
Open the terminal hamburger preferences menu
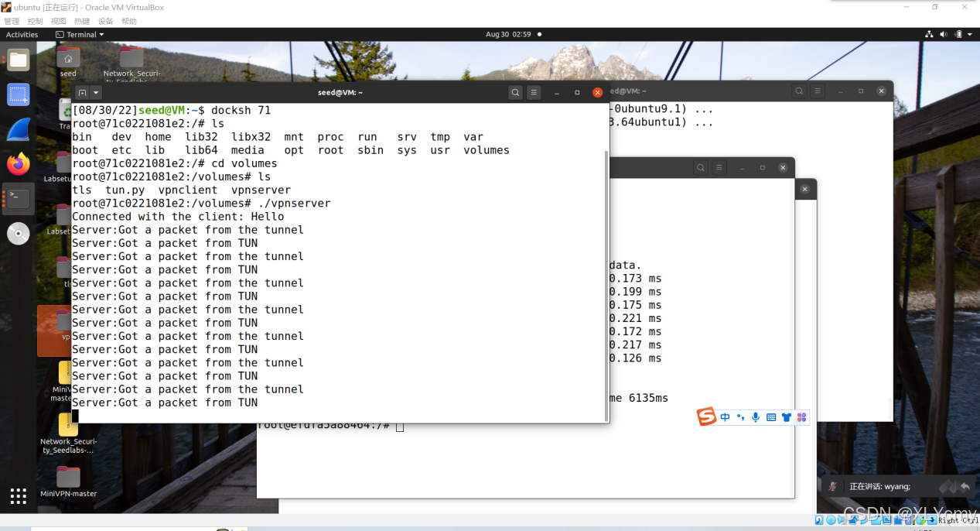[534, 91]
